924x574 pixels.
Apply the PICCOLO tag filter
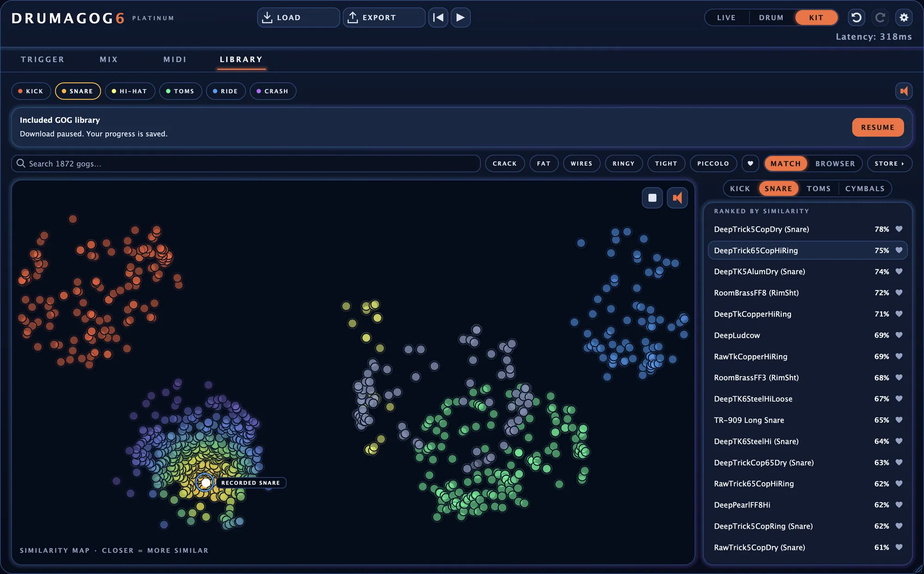[x=713, y=163]
